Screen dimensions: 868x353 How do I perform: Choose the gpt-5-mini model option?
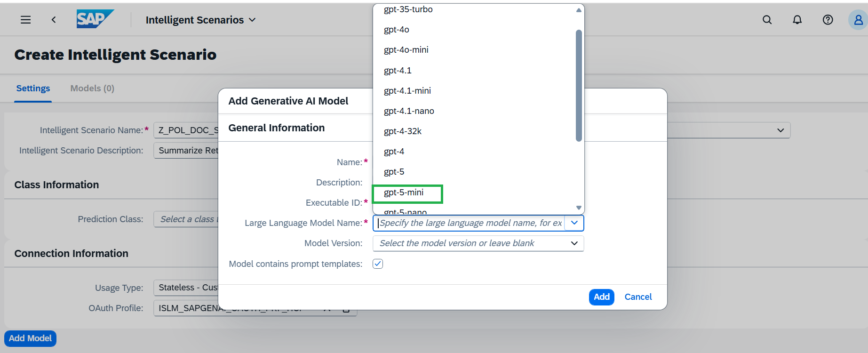474,193
